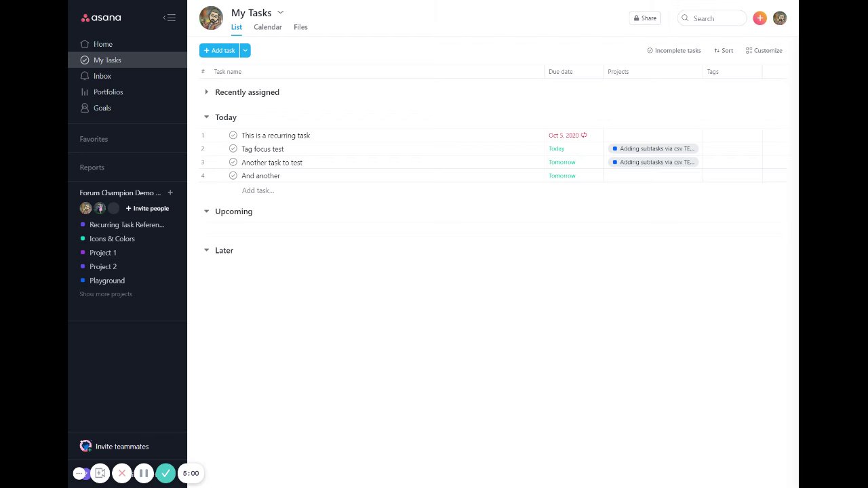
Task: Click the Portfolios bar chart icon
Action: [x=85, y=91]
